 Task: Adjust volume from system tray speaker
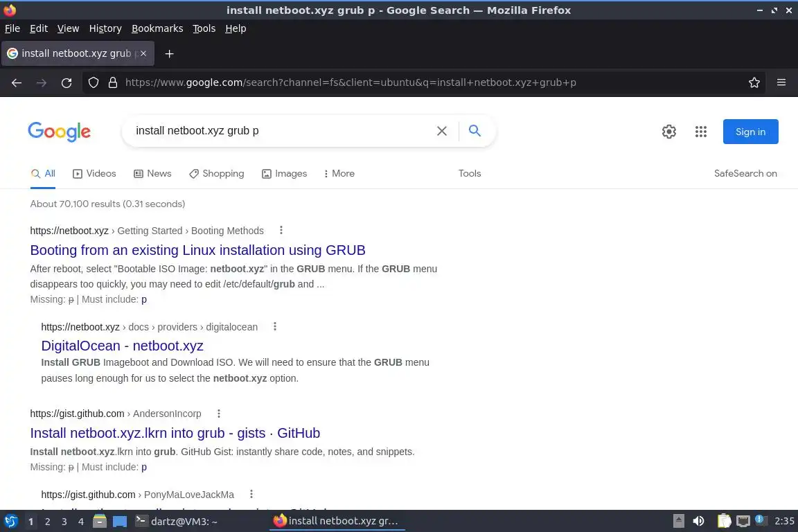click(x=699, y=521)
